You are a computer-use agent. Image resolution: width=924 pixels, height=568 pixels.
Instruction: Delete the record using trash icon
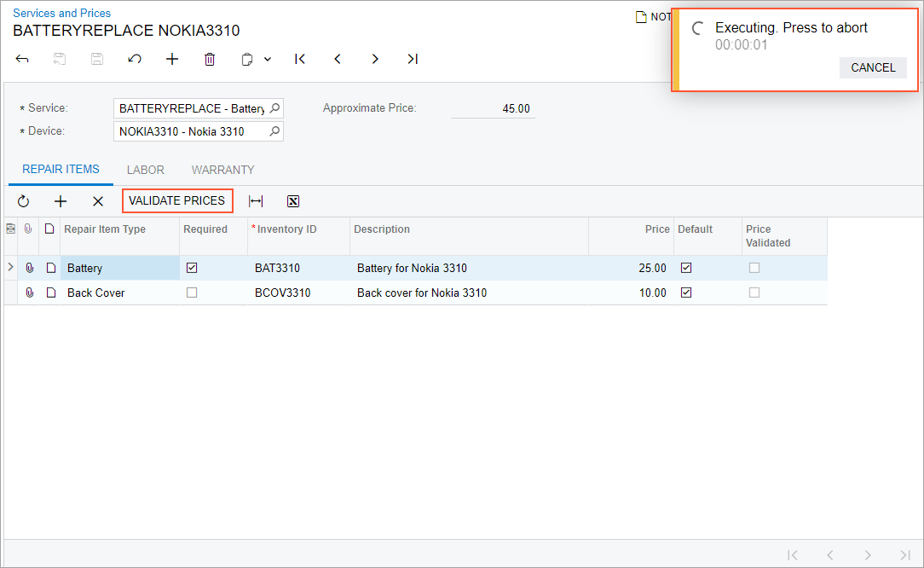pos(210,59)
